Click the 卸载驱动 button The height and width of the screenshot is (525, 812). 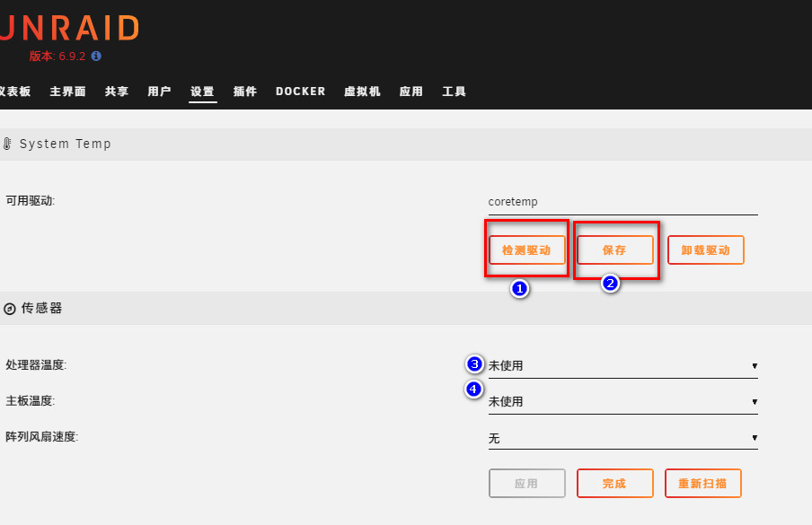pos(705,250)
